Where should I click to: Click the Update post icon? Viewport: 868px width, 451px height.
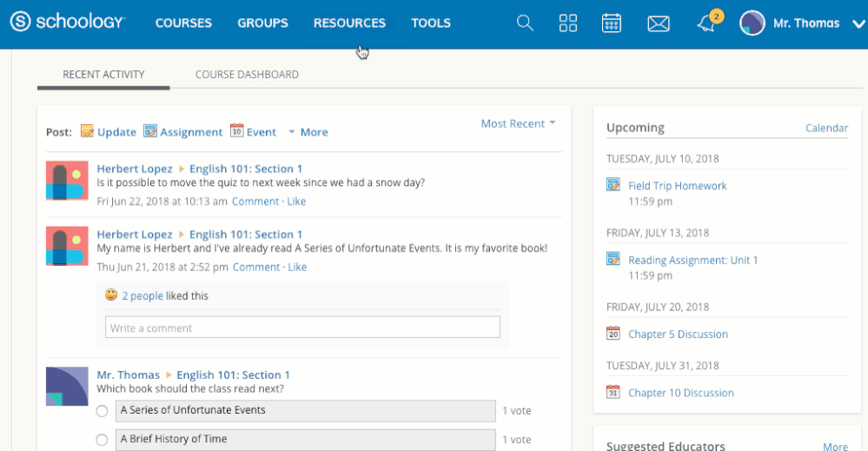(x=87, y=131)
